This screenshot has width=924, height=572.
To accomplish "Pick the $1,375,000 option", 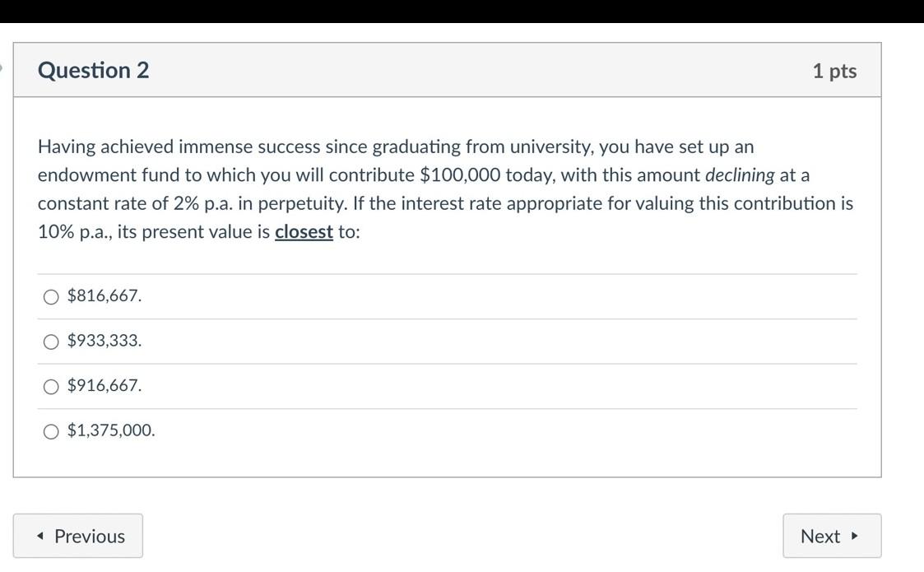I will [x=50, y=429].
